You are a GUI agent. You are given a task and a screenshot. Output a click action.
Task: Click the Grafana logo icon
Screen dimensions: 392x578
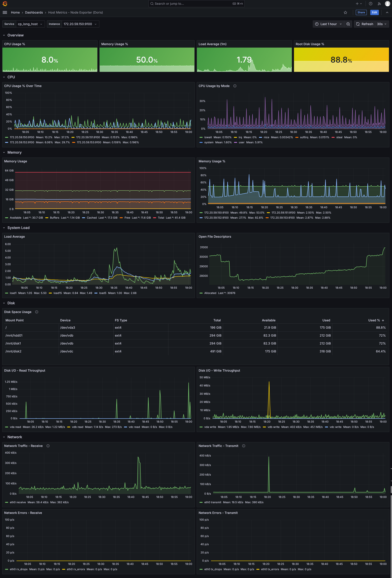(x=5, y=4)
